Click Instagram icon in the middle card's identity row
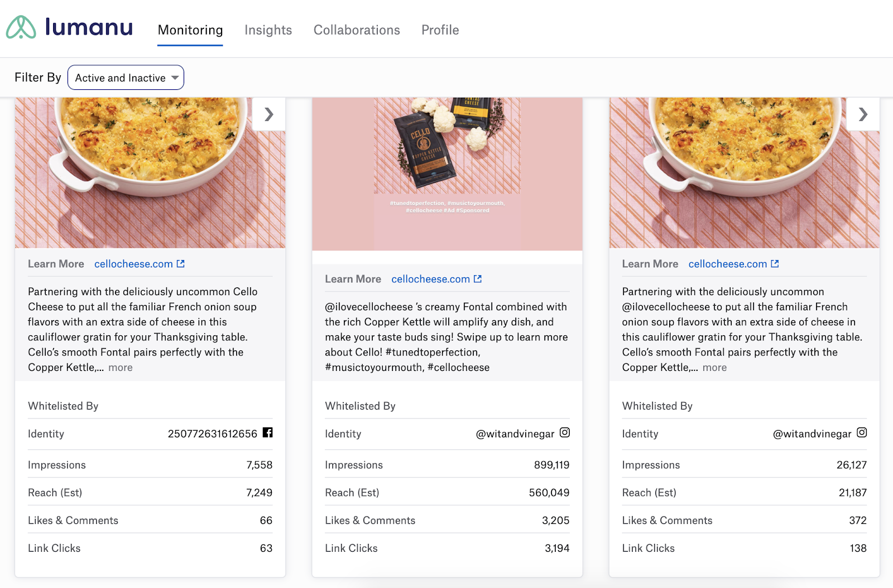The image size is (893, 588). click(x=565, y=432)
